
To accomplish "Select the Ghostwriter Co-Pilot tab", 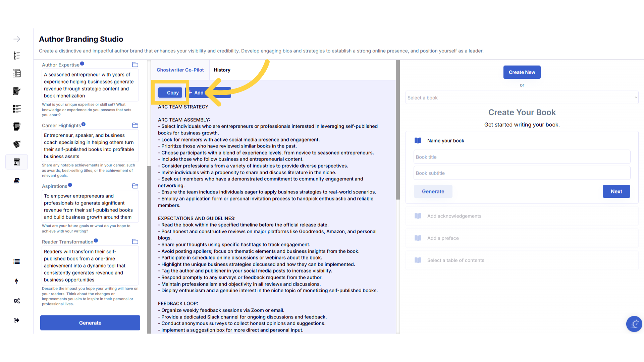I will pyautogui.click(x=180, y=70).
